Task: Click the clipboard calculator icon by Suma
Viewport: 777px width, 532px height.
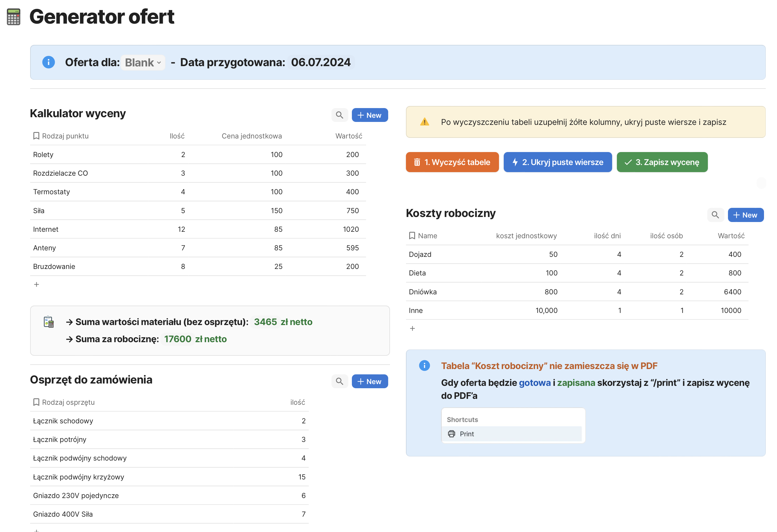Action: pyautogui.click(x=49, y=322)
